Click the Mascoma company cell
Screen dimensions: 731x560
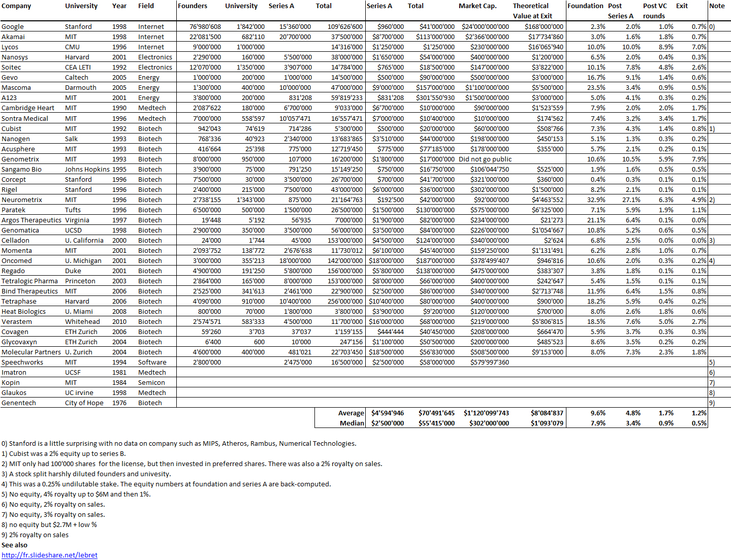16,87
